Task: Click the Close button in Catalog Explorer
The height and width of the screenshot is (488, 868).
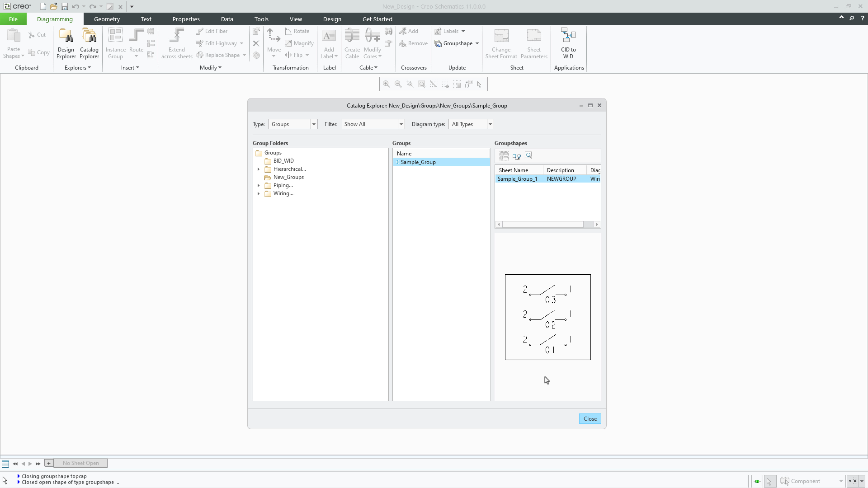Action: click(590, 418)
